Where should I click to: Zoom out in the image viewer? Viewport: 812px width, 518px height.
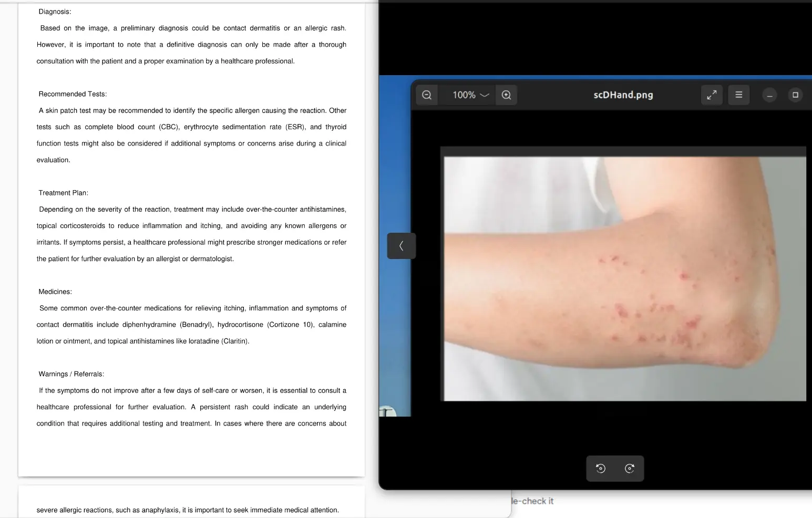[x=427, y=95]
